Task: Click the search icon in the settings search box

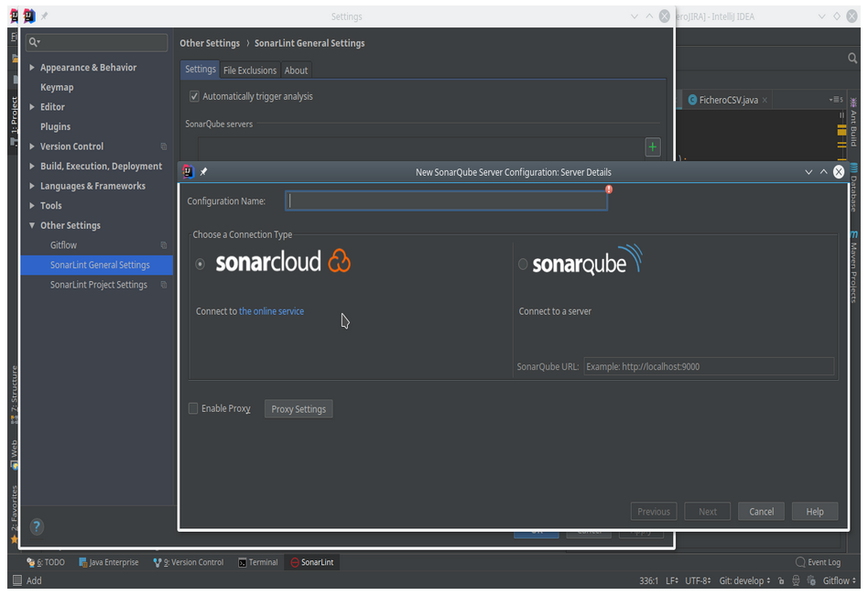Action: (x=34, y=42)
